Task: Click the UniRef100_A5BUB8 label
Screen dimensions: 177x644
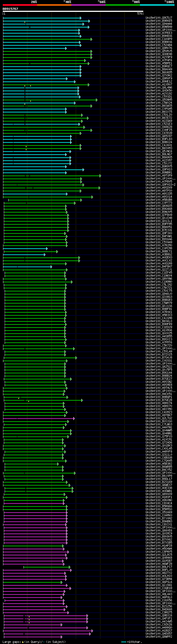Action: click(159, 200)
